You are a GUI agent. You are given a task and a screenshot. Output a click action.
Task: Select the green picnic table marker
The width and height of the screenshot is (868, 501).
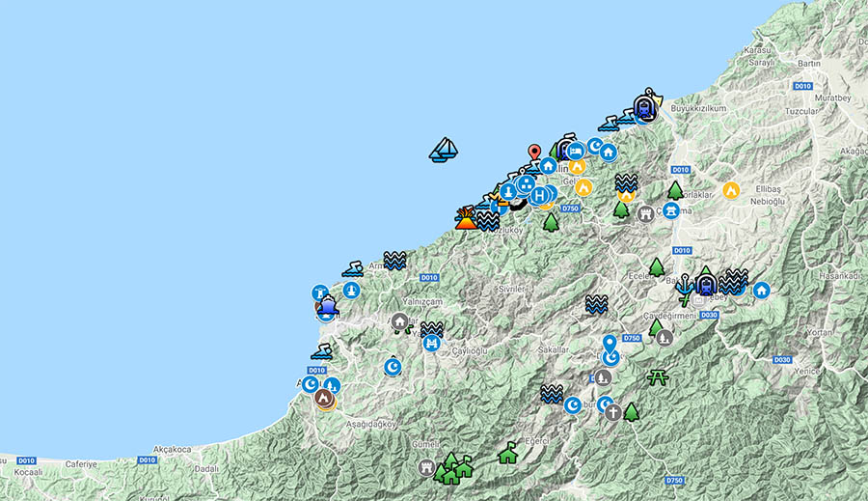[x=659, y=377]
